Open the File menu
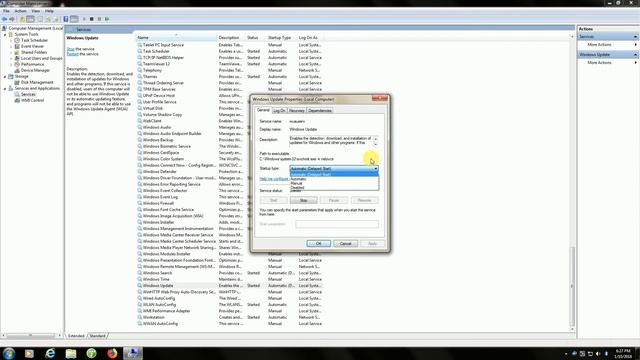 (6, 11)
